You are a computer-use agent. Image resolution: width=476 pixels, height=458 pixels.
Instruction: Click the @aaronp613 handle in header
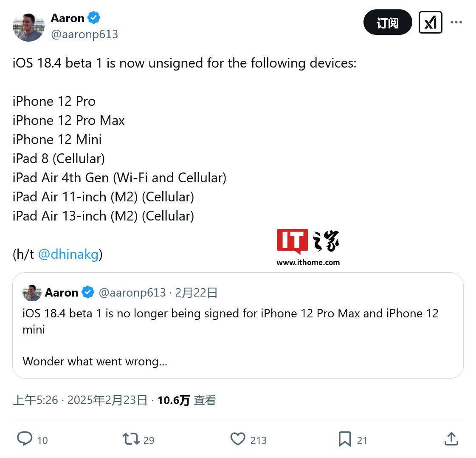[x=84, y=34]
